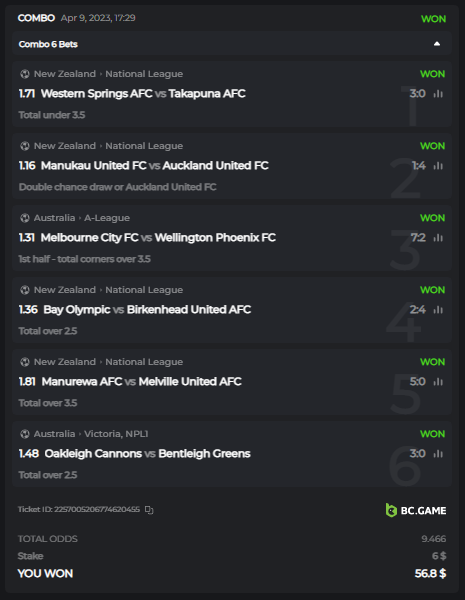Click the 7:2 score of A-League match
The width and height of the screenshot is (465, 600).
[x=418, y=238]
